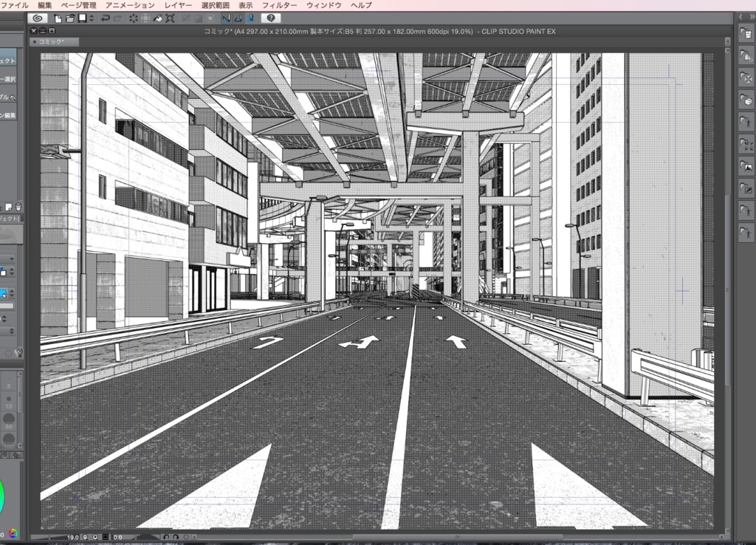Open a file with the folder toolbar icon

[70, 18]
